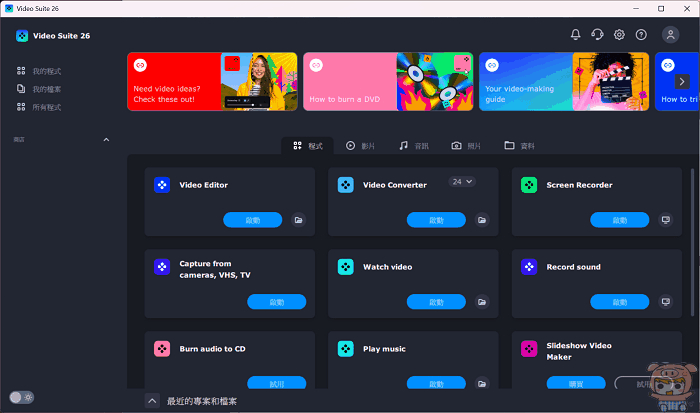Viewport: 700px width, 413px height.
Task: Toggle the theme switch at bottom left
Action: (x=22, y=397)
